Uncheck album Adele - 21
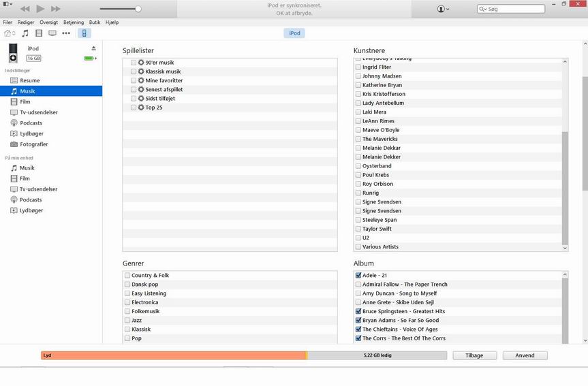The image size is (588, 386). pyautogui.click(x=358, y=276)
